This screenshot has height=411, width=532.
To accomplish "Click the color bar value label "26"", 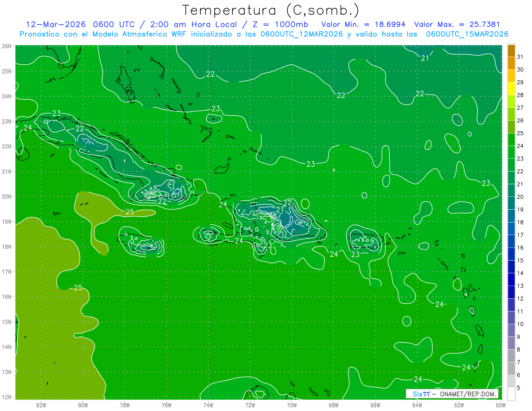I will tap(520, 121).
